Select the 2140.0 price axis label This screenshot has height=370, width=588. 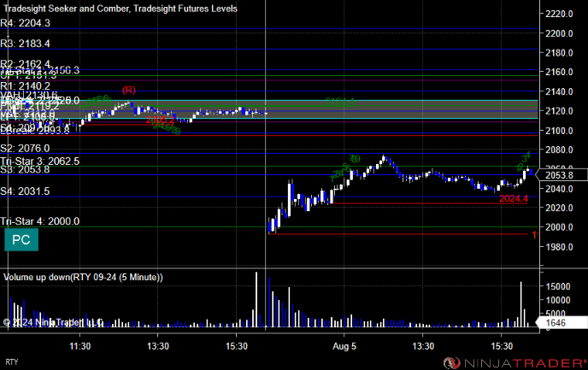click(x=559, y=91)
